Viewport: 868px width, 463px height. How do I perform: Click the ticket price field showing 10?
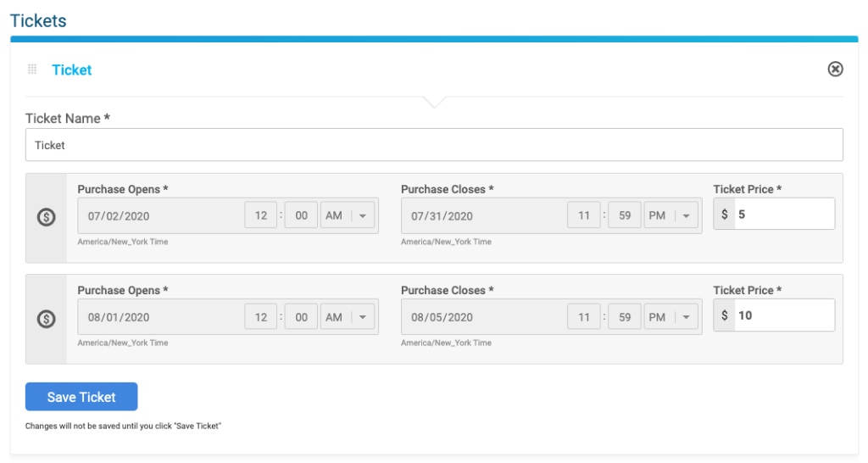click(x=784, y=315)
